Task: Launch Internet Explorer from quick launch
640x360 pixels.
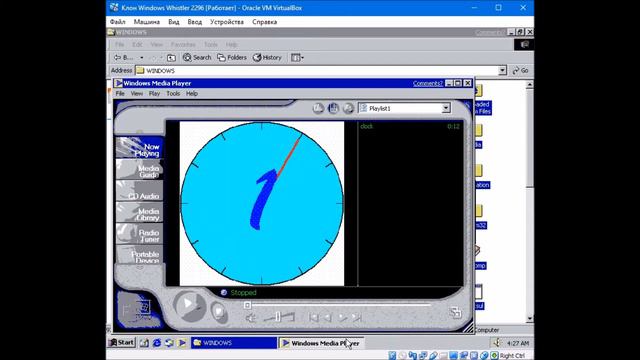Action: tap(157, 343)
